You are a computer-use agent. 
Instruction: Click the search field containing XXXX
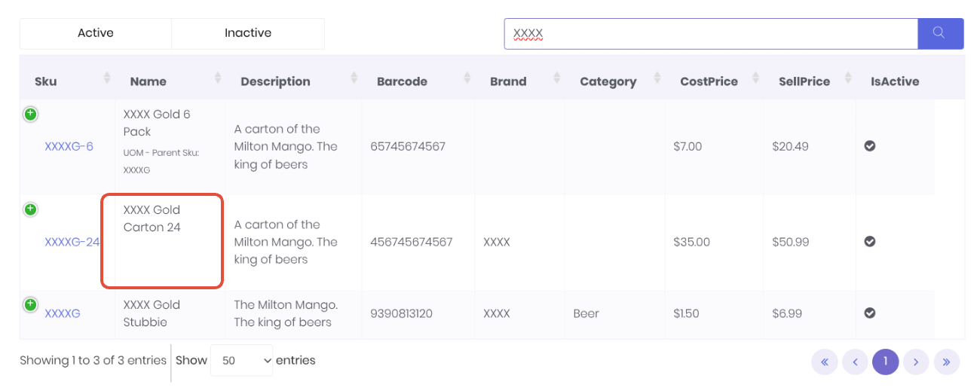pyautogui.click(x=710, y=34)
